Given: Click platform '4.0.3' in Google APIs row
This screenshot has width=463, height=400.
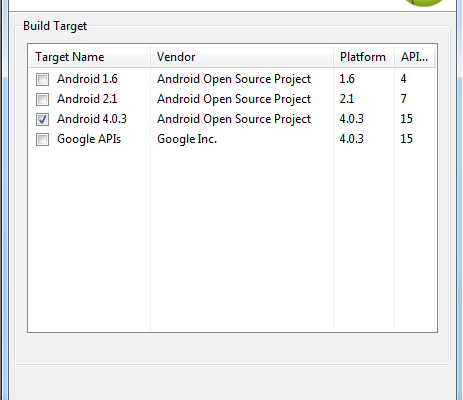Looking at the screenshot, I should click(352, 139).
